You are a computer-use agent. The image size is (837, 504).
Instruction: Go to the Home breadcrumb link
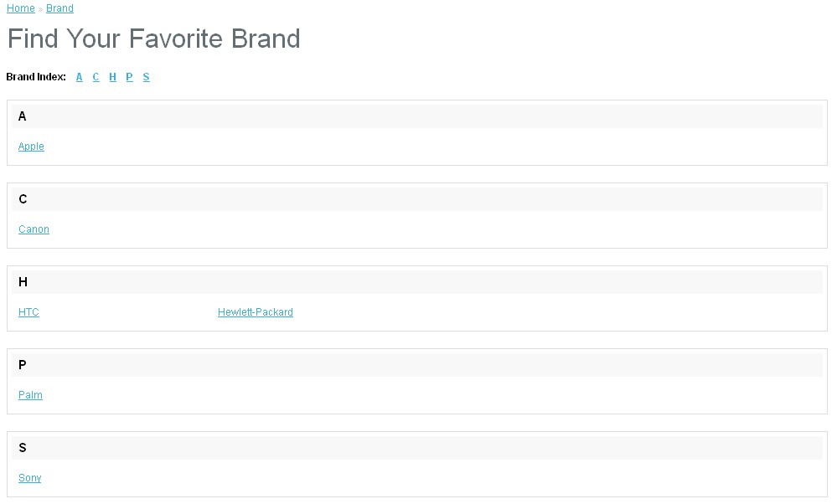21,8
